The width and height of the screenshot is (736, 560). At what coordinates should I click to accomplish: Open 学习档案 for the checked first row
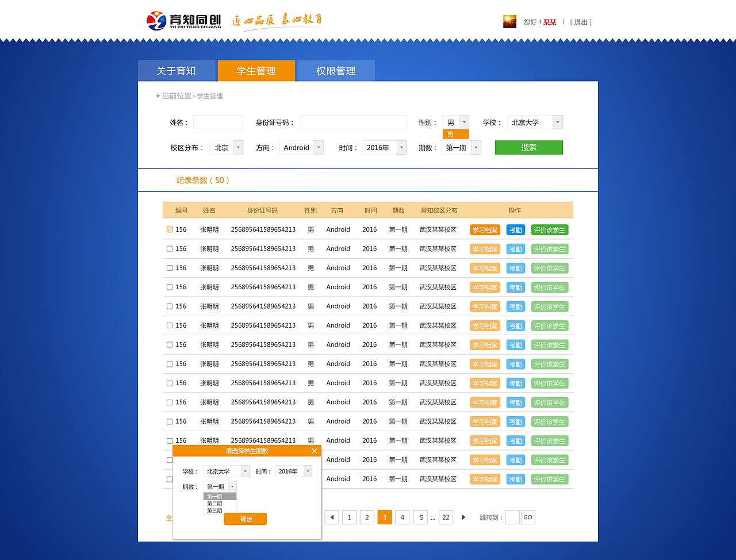pos(485,230)
